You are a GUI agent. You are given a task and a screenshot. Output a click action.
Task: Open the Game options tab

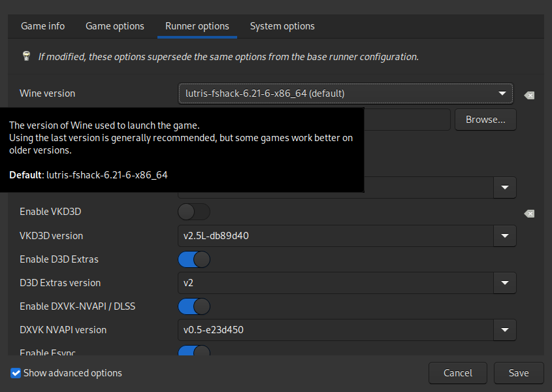[115, 26]
